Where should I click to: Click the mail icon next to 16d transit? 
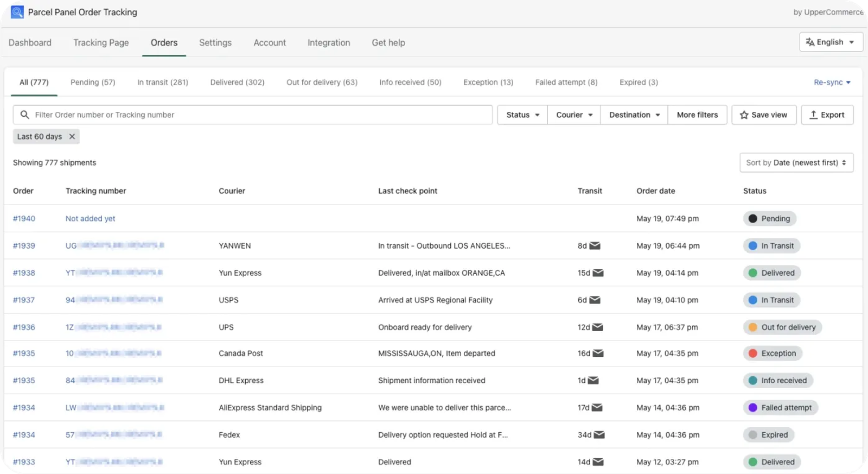(598, 353)
